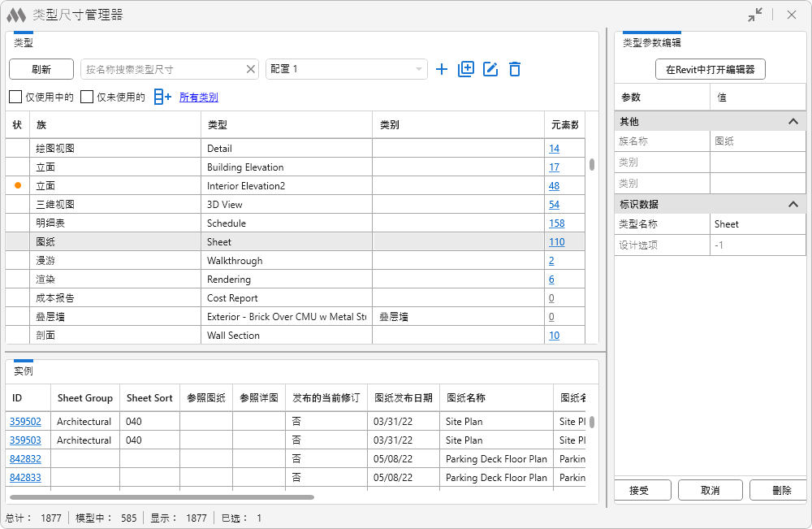812x529 pixels.
Task: Click the horizontal scrollbar in instances table
Action: pyautogui.click(x=162, y=496)
